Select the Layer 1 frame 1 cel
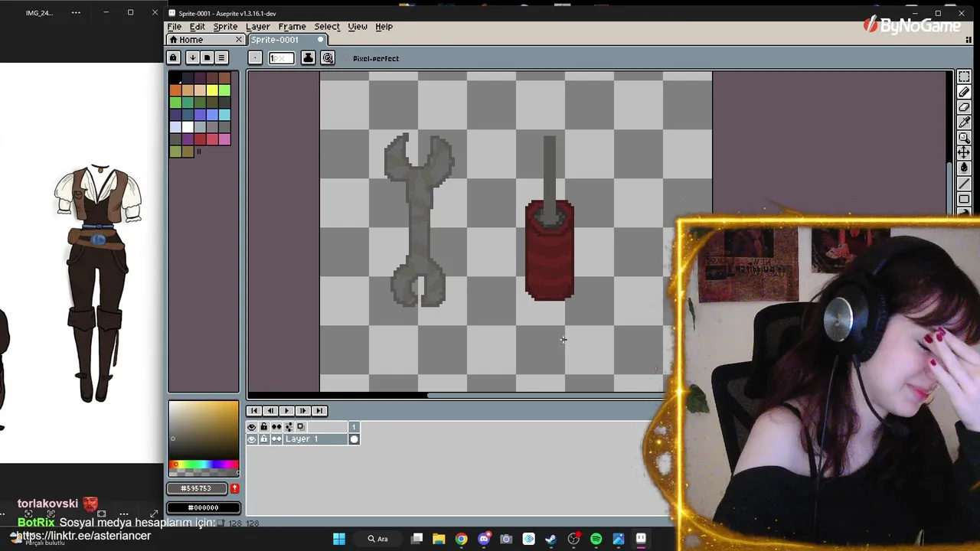The image size is (980, 551). [354, 439]
